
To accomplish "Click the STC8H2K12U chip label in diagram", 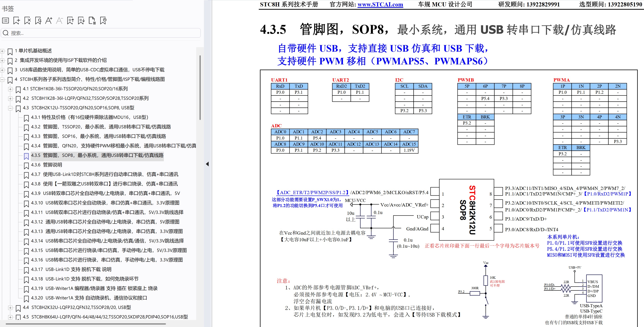I will point(472,210).
